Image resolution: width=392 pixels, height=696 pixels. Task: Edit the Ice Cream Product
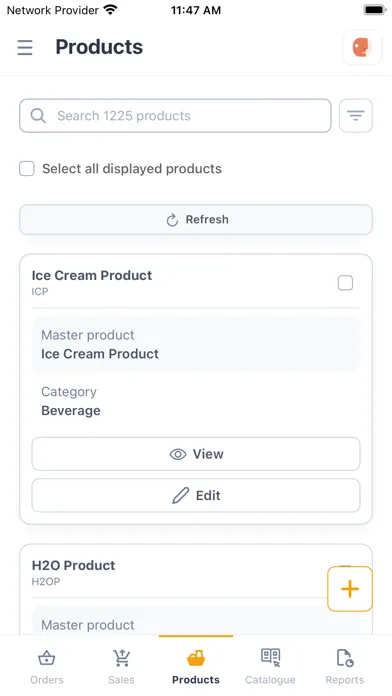click(x=196, y=495)
